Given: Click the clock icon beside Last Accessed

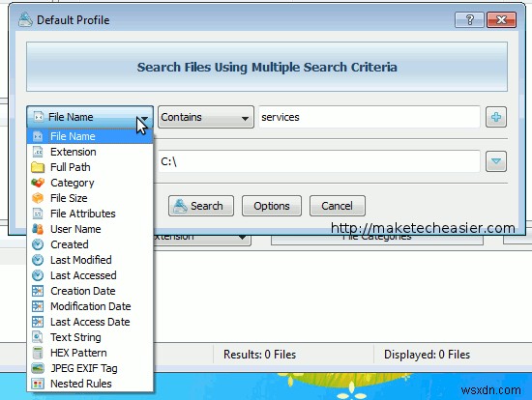Looking at the screenshot, I should tap(38, 275).
